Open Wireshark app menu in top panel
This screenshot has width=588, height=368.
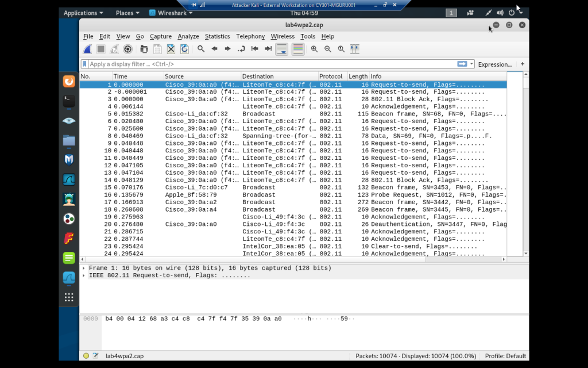point(171,13)
